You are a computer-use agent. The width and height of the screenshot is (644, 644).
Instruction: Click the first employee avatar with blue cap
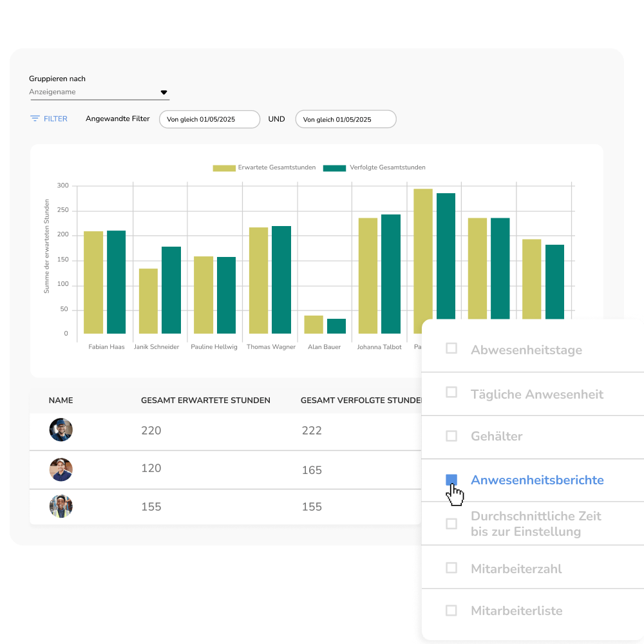61,430
